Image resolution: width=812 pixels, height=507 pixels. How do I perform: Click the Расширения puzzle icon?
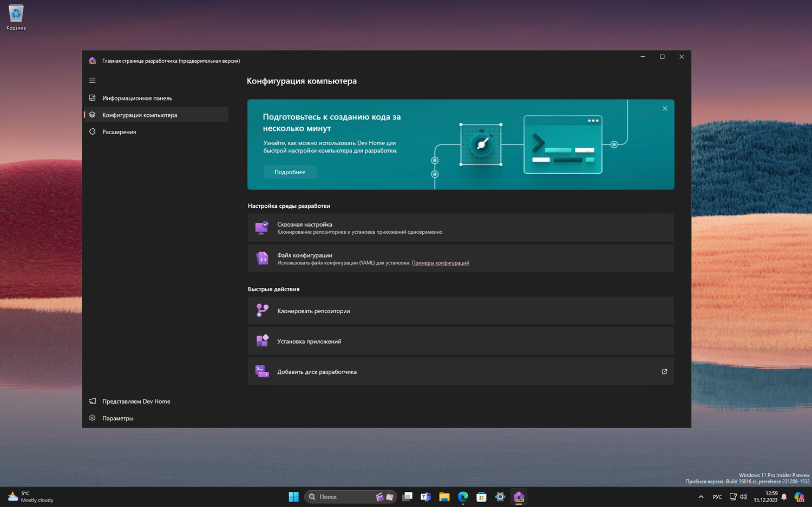pyautogui.click(x=92, y=131)
